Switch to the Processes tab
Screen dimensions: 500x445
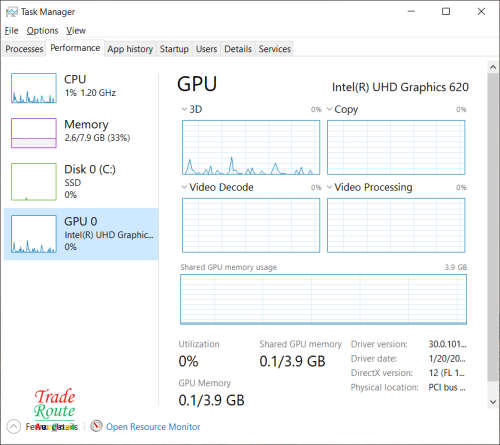coord(24,49)
